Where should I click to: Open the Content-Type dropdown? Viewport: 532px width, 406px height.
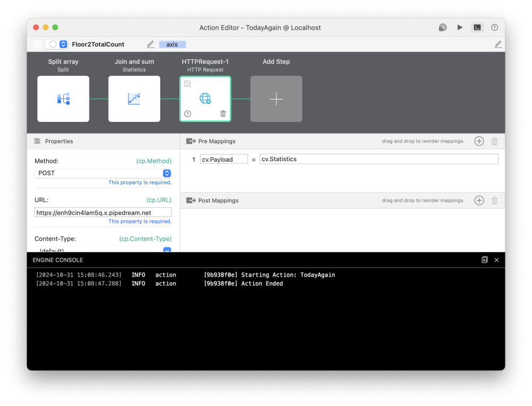(x=103, y=250)
